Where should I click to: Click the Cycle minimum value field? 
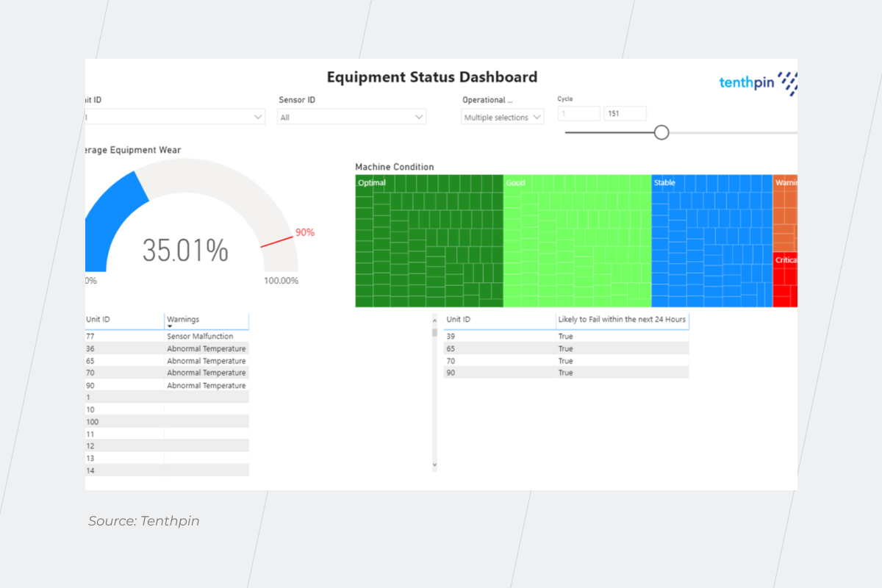[x=578, y=114]
